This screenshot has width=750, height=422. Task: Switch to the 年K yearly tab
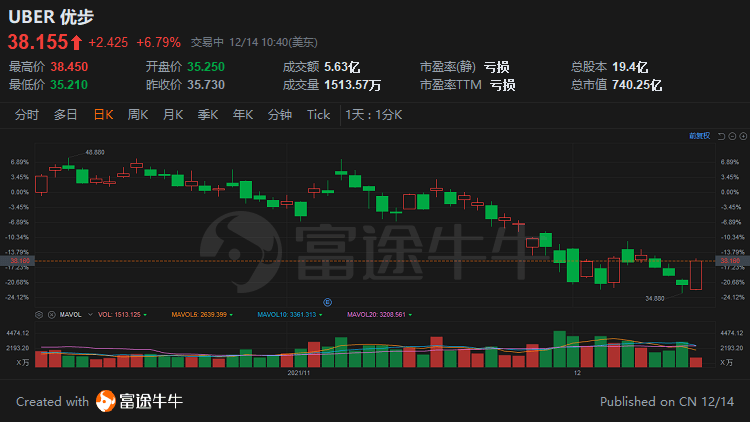[243, 115]
